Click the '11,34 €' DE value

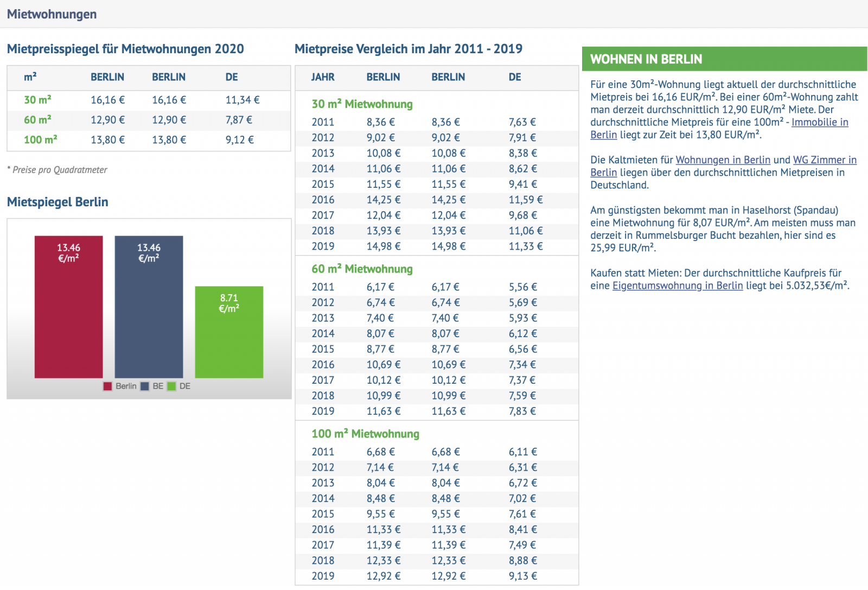(x=242, y=100)
